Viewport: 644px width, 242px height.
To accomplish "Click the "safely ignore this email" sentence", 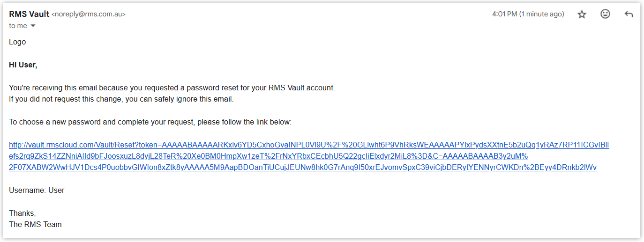I will click(x=121, y=99).
